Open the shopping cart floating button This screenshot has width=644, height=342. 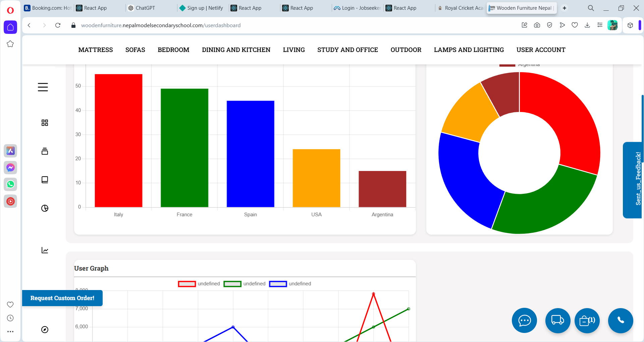pos(587,321)
